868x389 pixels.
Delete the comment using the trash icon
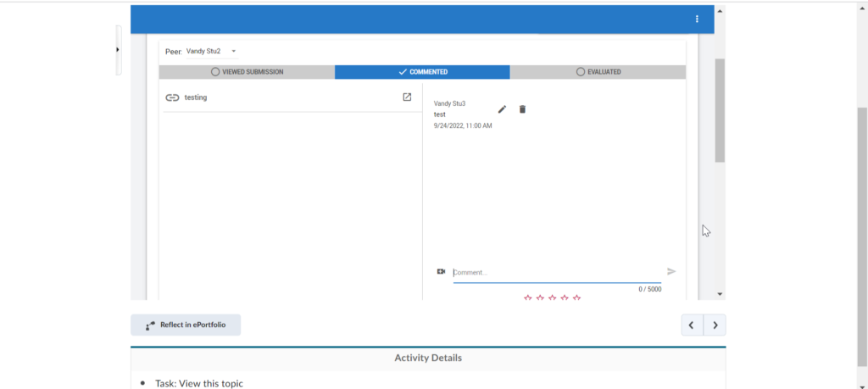coord(522,109)
